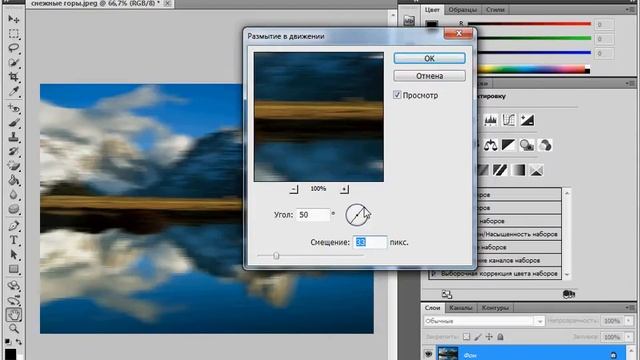
Task: Select the Eyedropper tool
Action: coord(13,91)
